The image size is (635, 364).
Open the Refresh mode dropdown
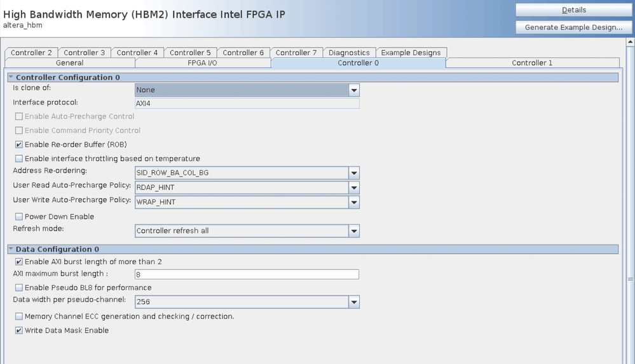(247, 231)
